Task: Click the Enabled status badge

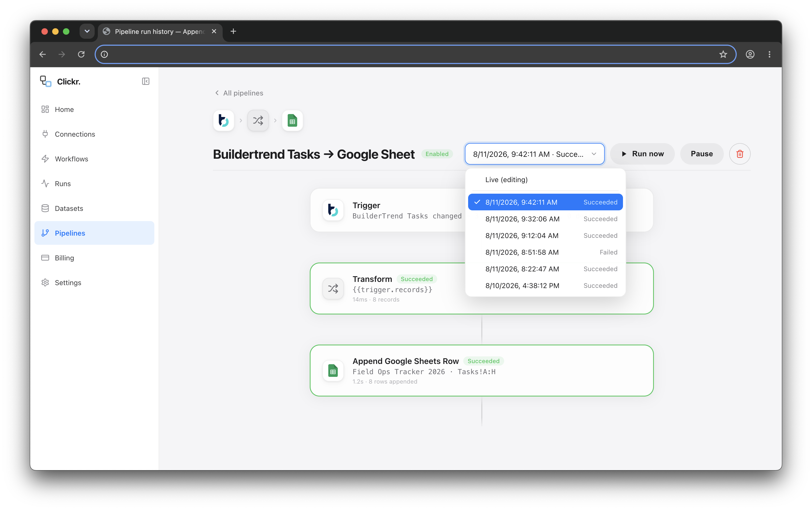Action: point(437,154)
